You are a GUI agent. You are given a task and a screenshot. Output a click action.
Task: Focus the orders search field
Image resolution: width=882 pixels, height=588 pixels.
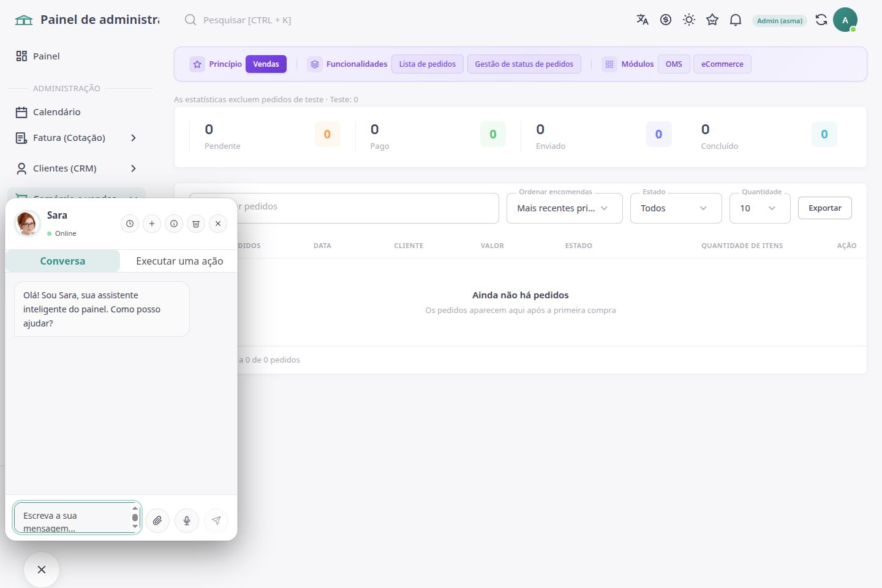coord(344,208)
